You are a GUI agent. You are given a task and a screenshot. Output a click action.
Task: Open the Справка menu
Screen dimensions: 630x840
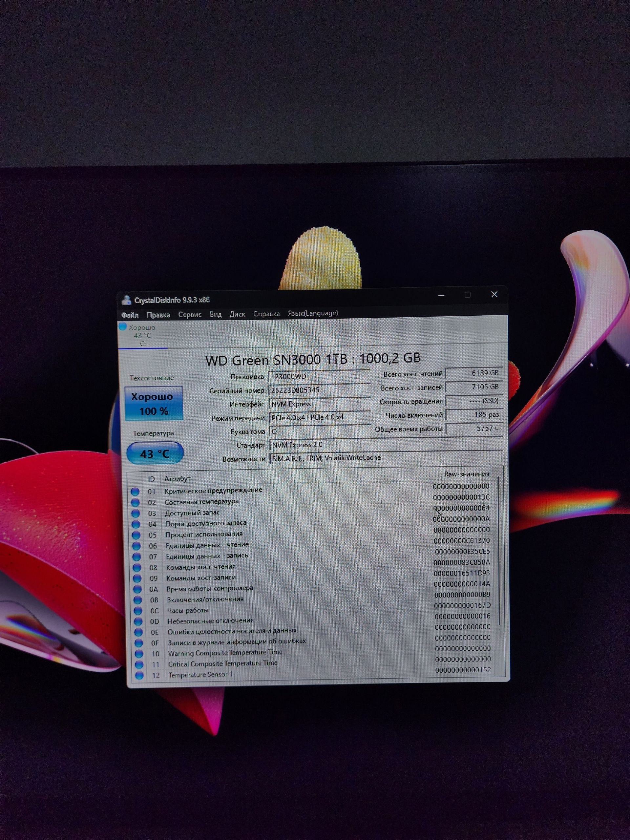[x=266, y=314]
